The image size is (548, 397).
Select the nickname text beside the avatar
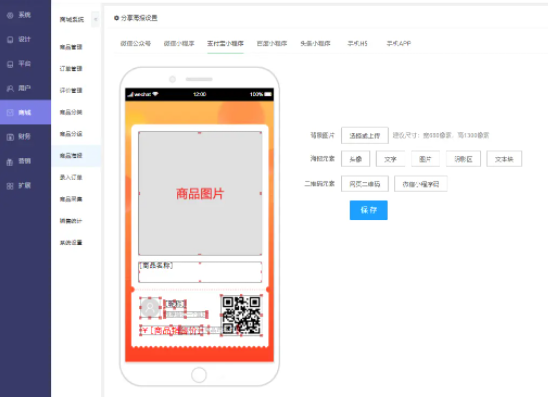pyautogui.click(x=175, y=304)
